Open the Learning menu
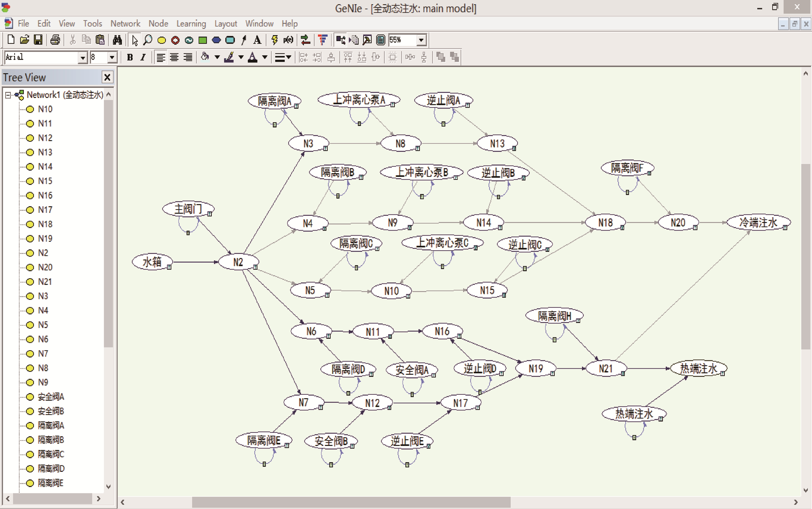812x509 pixels. click(x=191, y=24)
